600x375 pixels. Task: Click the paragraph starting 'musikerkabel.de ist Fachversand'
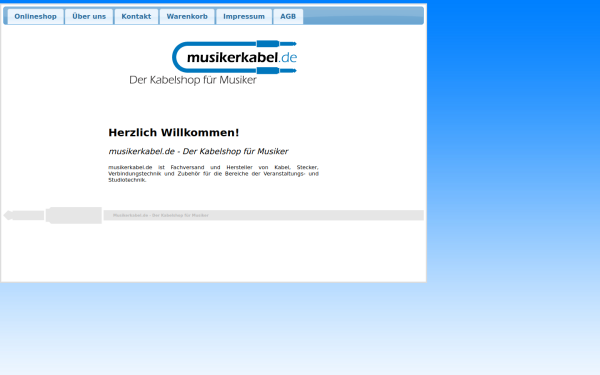[x=213, y=173]
